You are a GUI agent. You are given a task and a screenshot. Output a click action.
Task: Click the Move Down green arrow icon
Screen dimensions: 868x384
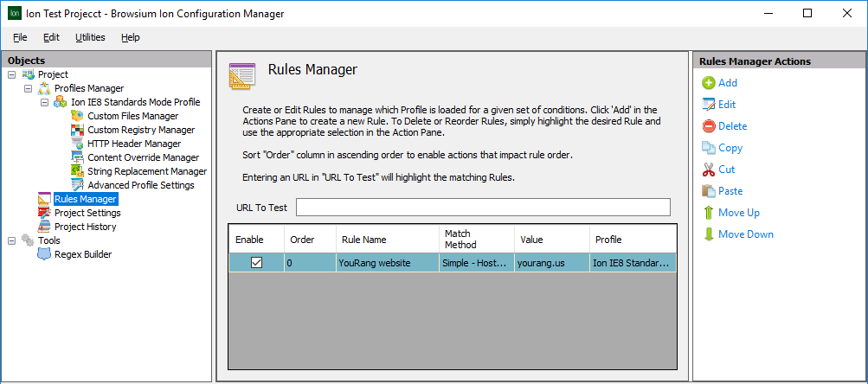[708, 234]
